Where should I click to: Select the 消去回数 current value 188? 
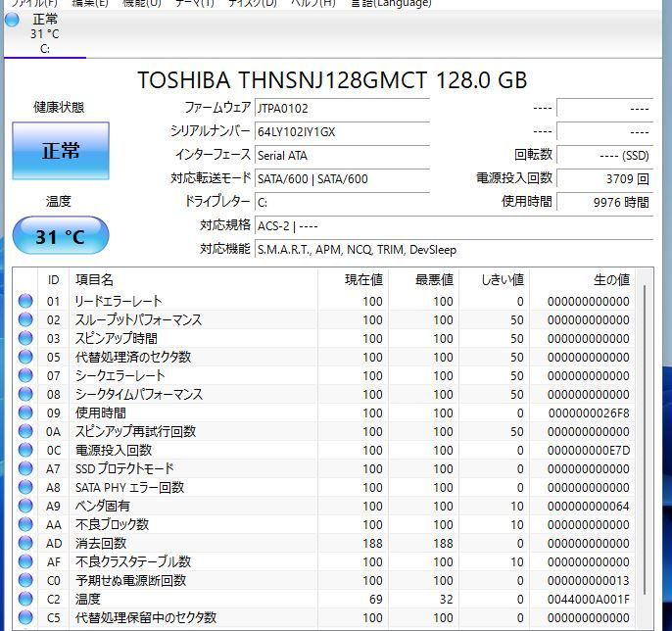[372, 544]
